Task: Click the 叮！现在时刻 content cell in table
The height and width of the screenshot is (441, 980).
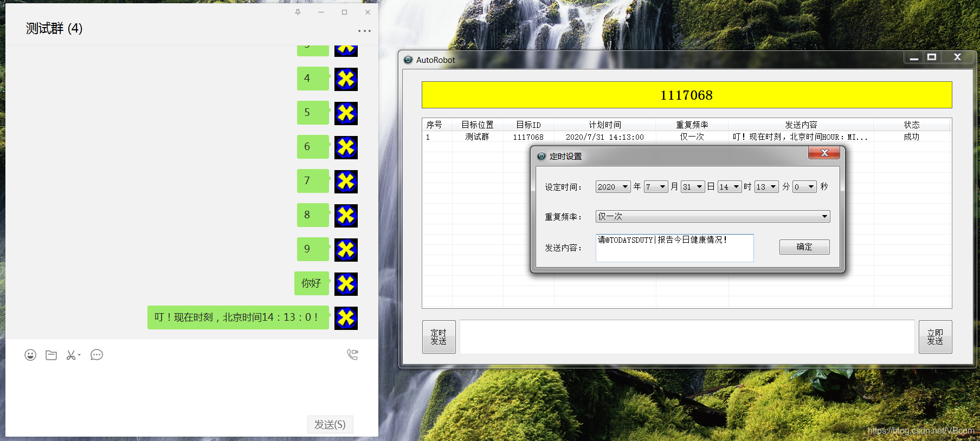Action: coord(800,137)
